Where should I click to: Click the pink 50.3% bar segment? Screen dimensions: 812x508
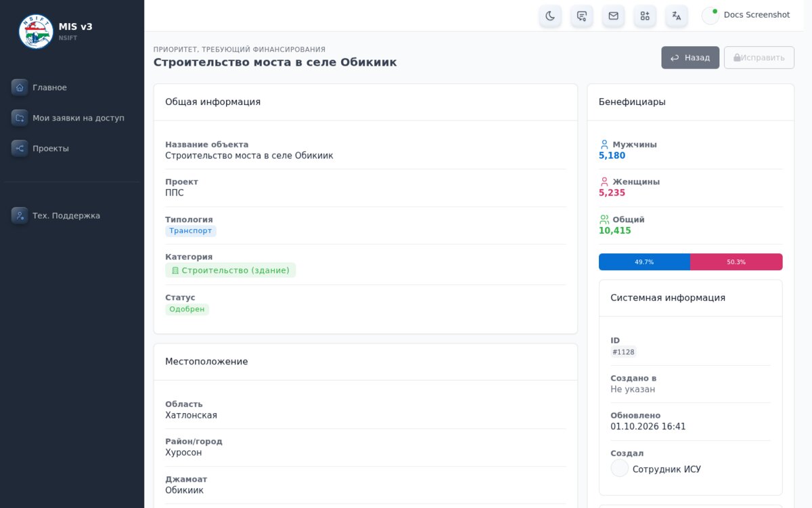click(x=736, y=262)
